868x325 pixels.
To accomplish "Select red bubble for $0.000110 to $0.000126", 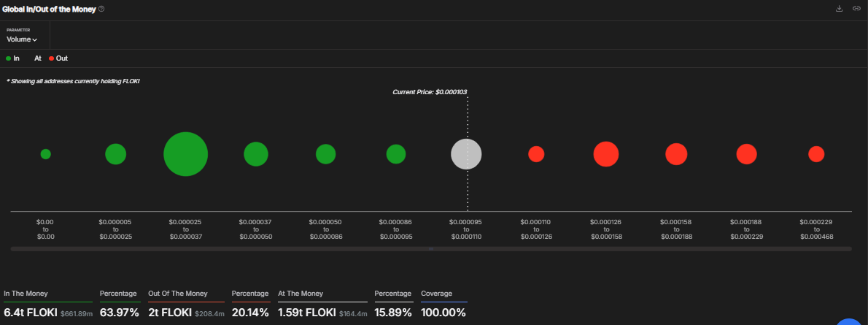I will click(536, 154).
